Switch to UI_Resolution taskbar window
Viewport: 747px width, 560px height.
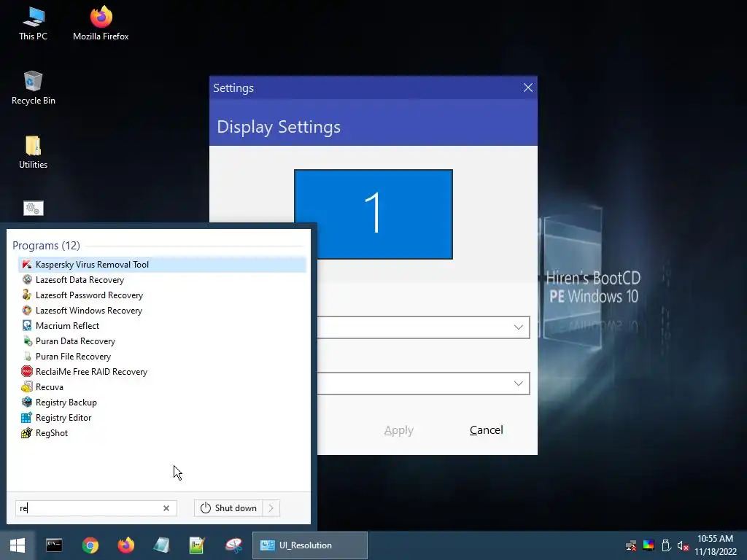pos(309,545)
